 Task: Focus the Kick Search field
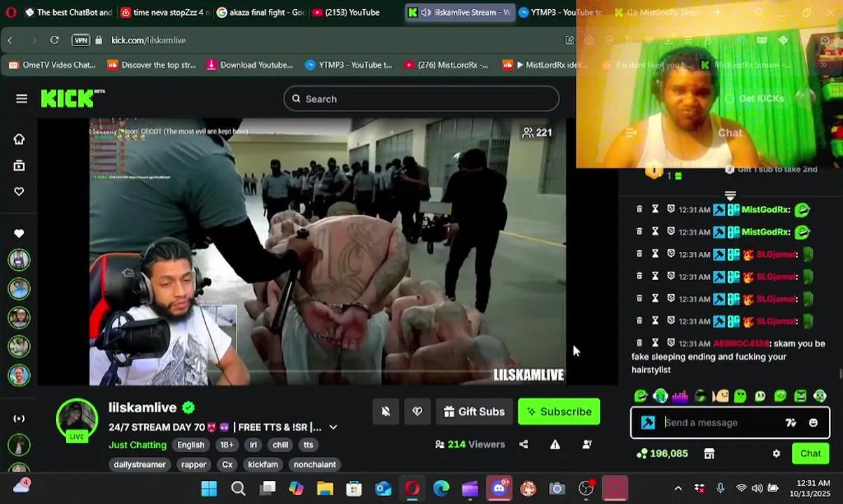coord(421,99)
